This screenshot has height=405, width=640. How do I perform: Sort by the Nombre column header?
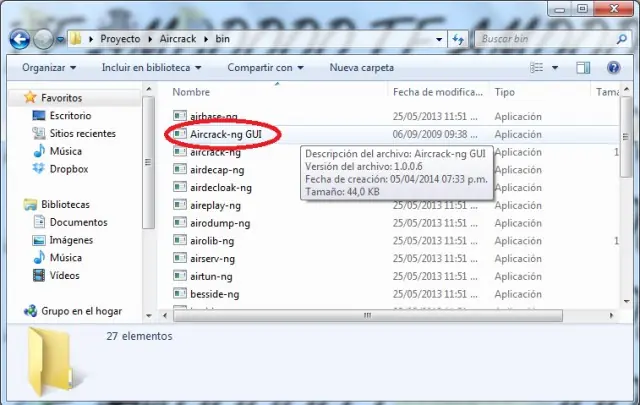[x=191, y=92]
